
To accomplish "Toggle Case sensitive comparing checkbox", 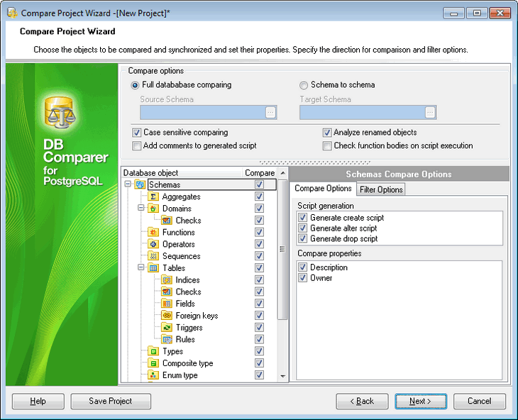I will 136,133.
